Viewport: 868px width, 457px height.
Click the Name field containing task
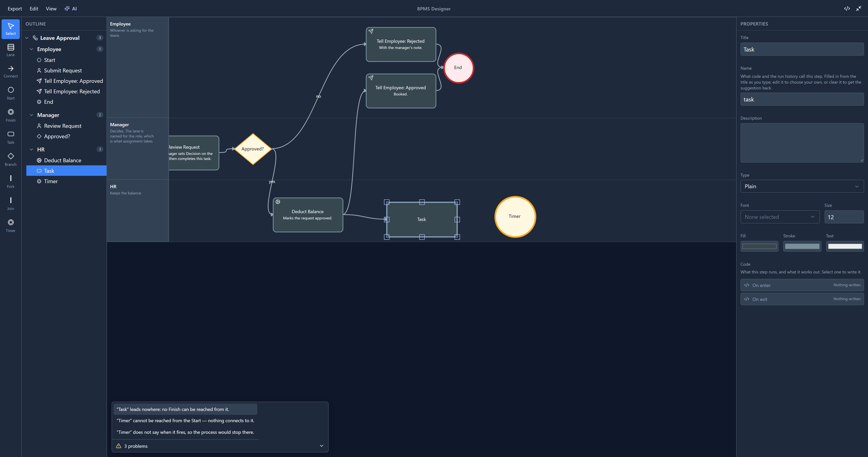[802, 99]
